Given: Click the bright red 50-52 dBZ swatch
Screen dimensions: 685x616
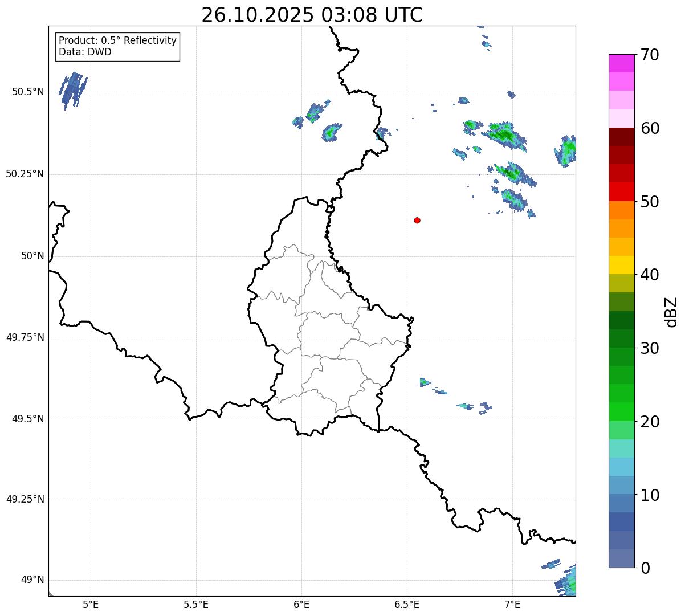Looking at the screenshot, I should click(621, 191).
